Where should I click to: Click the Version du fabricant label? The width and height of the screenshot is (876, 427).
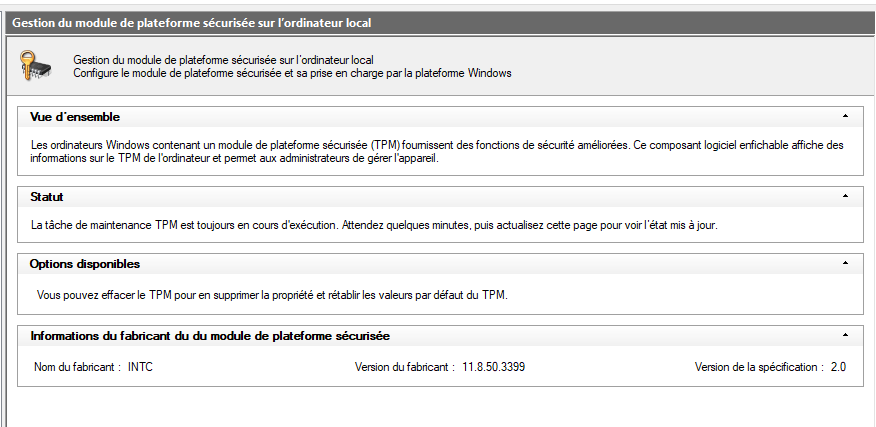point(405,367)
